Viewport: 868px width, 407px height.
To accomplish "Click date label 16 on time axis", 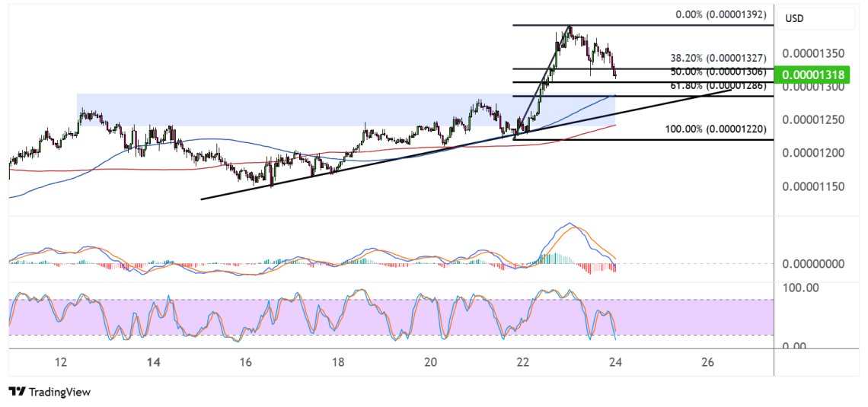I will [x=246, y=362].
